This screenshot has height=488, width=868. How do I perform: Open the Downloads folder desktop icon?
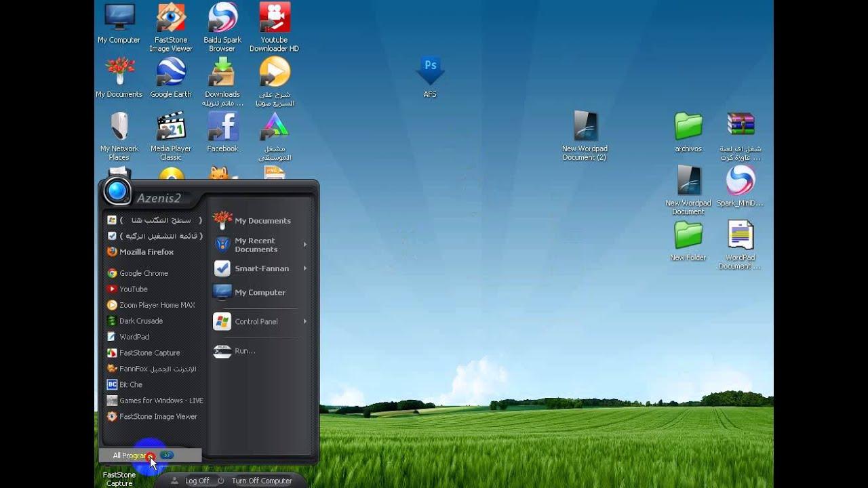(222, 82)
